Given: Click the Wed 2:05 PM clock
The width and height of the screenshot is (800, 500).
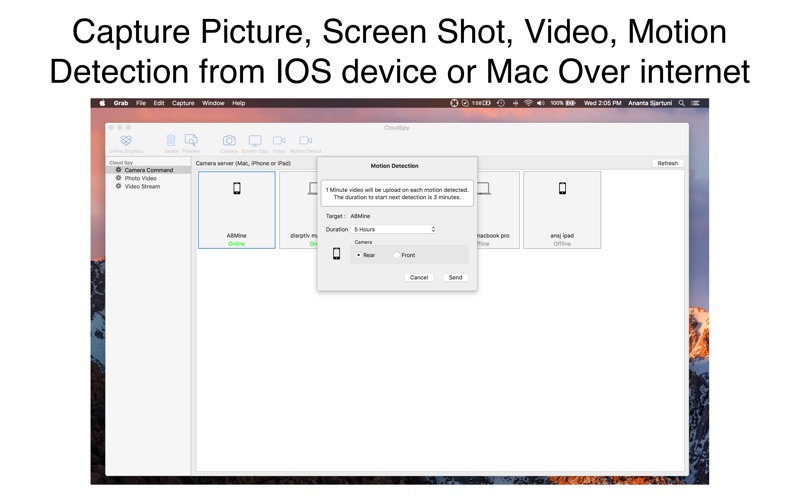Looking at the screenshot, I should click(x=603, y=103).
